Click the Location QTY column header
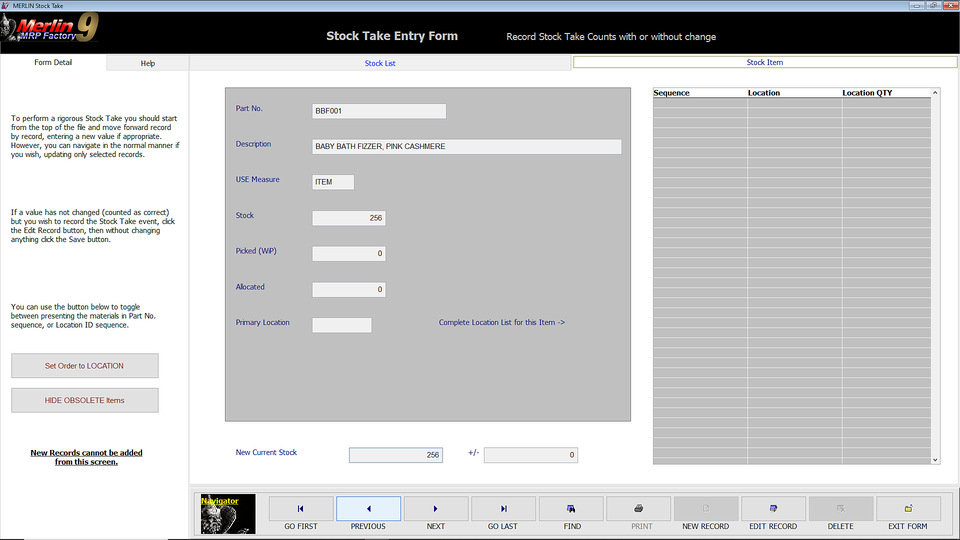960x540 pixels. 867,93
